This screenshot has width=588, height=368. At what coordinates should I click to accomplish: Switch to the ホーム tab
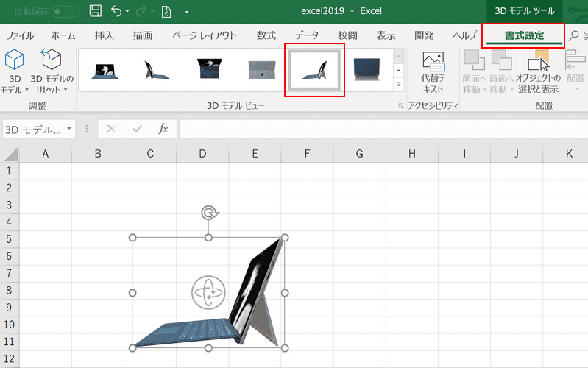click(63, 35)
